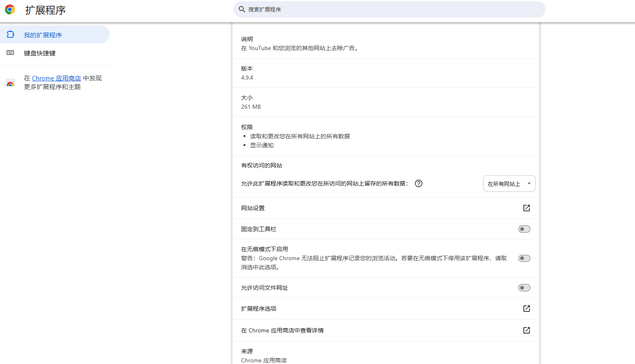The height and width of the screenshot is (364, 635).
Task: Open the 扩展程序选项 launch icon
Action: tap(527, 309)
